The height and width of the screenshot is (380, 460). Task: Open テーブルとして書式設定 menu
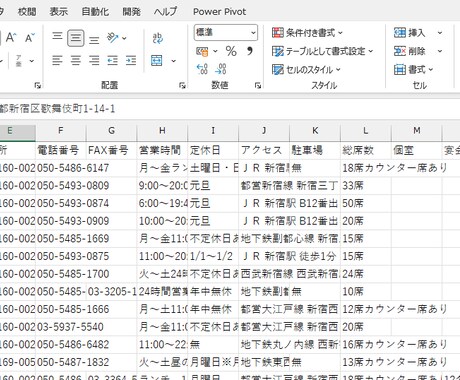322,51
